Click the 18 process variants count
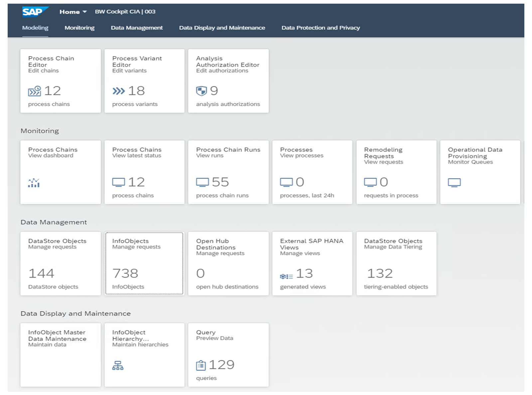The height and width of the screenshot is (395, 532). [136, 91]
